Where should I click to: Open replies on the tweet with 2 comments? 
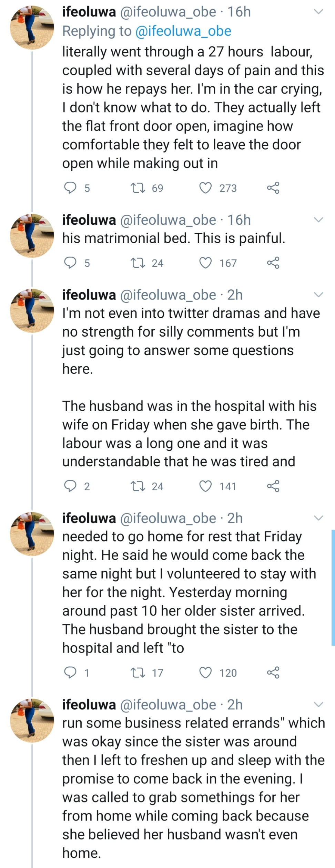(x=71, y=486)
